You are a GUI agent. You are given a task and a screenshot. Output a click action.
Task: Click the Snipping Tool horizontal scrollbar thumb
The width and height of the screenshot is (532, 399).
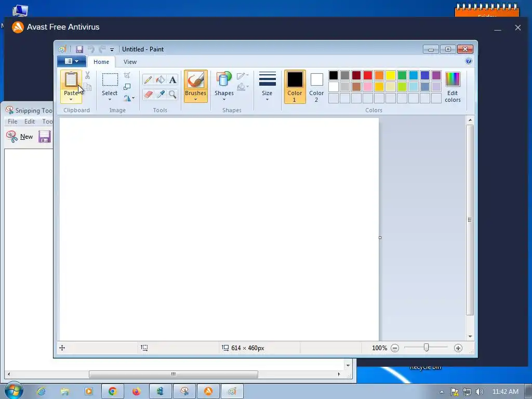tap(174, 374)
